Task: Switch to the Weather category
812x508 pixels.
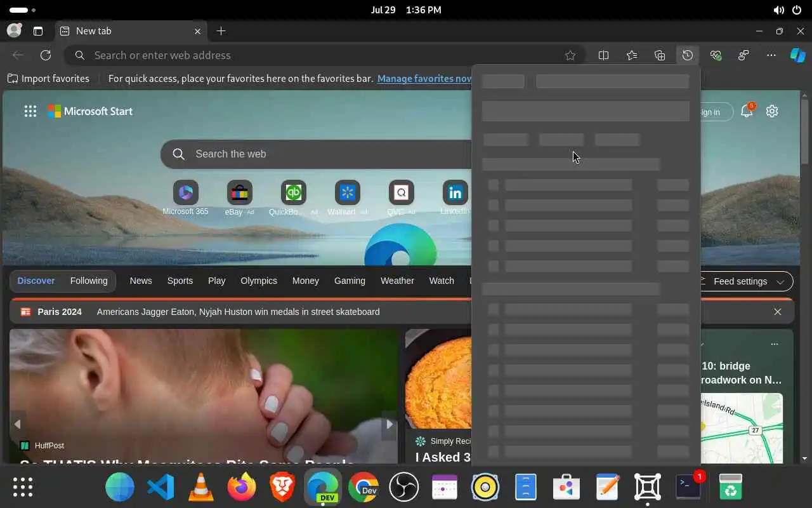Action: [x=397, y=281]
